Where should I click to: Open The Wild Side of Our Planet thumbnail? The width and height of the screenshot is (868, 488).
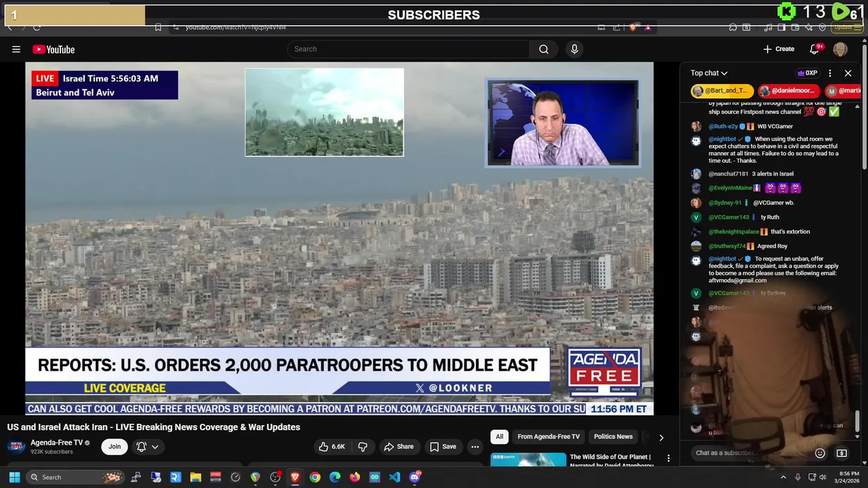528,460
